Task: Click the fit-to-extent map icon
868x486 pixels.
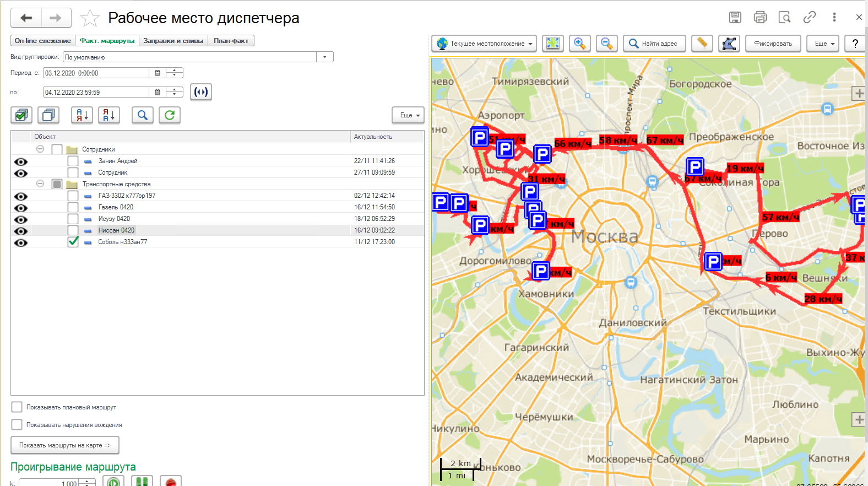Action: (553, 44)
